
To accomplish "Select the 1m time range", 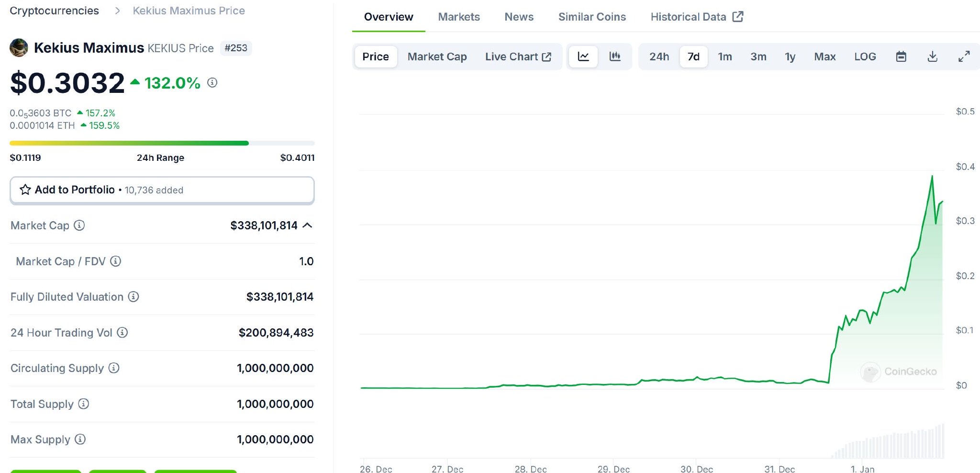I will [724, 56].
